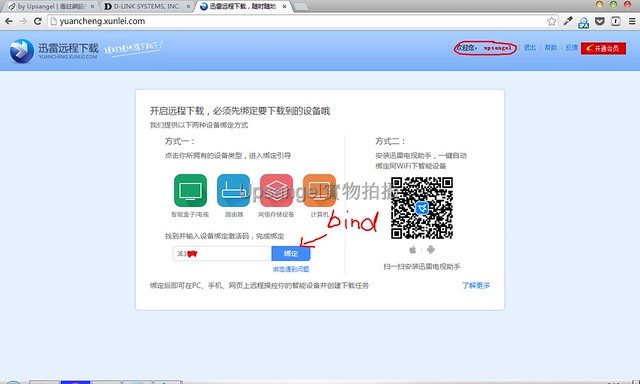Click the Android download icon under QR code
The width and height of the screenshot is (640, 384).
tap(431, 249)
